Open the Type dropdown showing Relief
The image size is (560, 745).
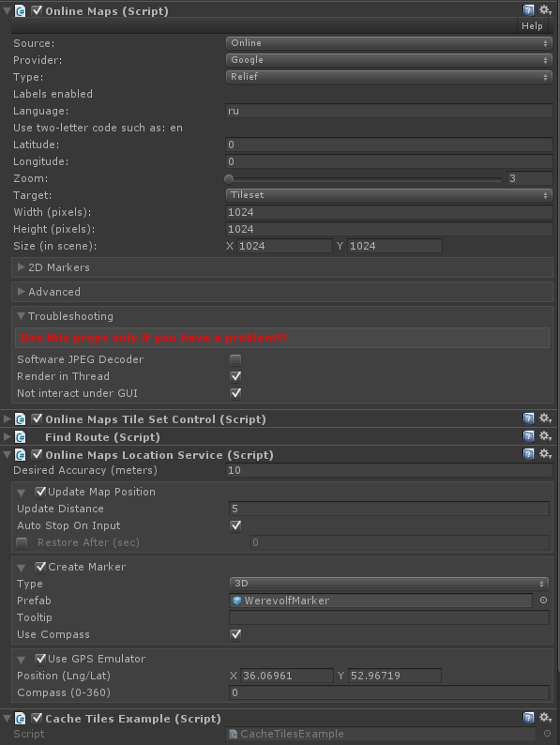(388, 77)
